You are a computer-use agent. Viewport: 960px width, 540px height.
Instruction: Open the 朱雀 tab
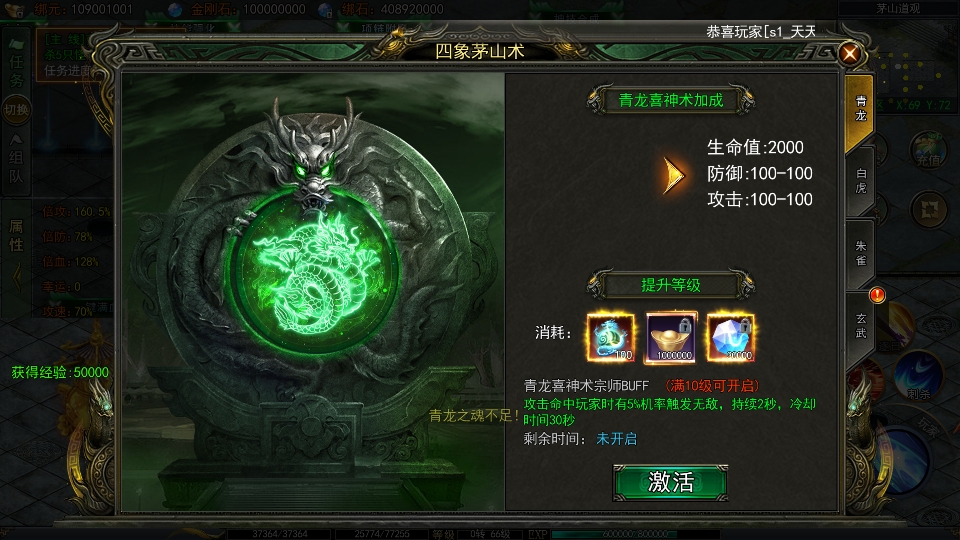click(x=860, y=253)
